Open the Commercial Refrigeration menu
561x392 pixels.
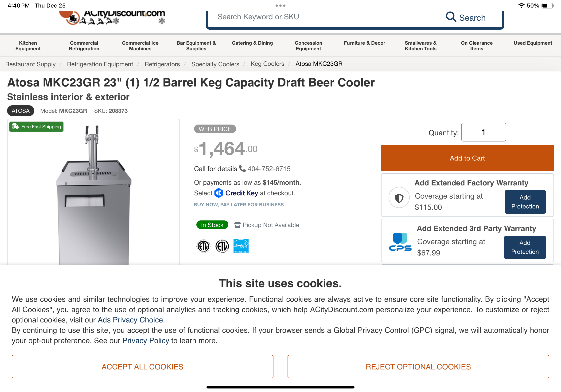pyautogui.click(x=84, y=46)
